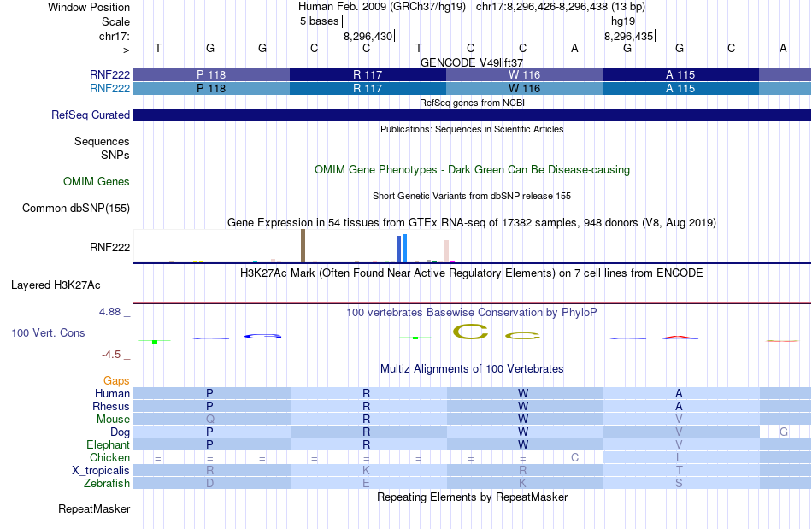Click the Elephant species alignment label
The height and width of the screenshot is (529, 812).
point(108,444)
